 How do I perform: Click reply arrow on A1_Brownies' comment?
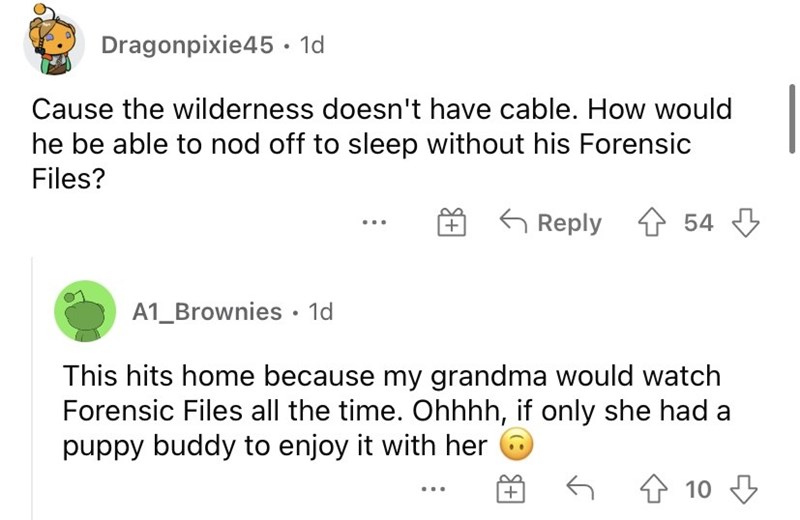580,488
